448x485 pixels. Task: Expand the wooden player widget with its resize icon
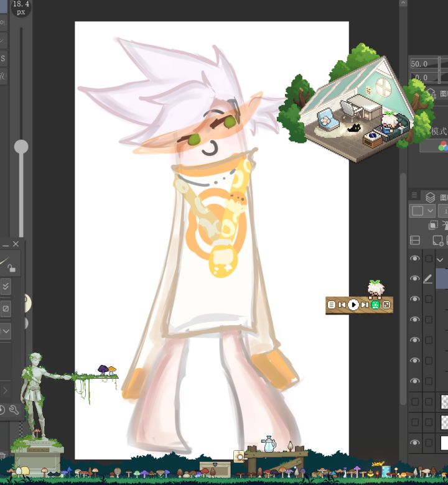386,305
